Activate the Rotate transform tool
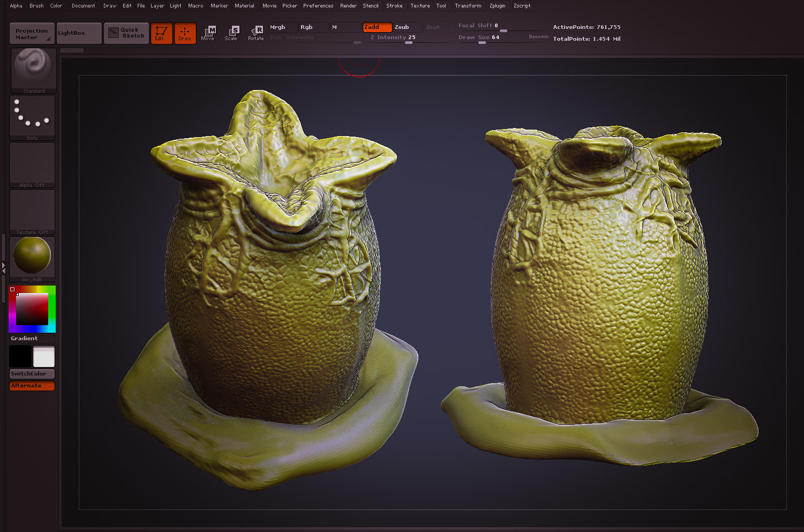804x532 pixels. (256, 33)
